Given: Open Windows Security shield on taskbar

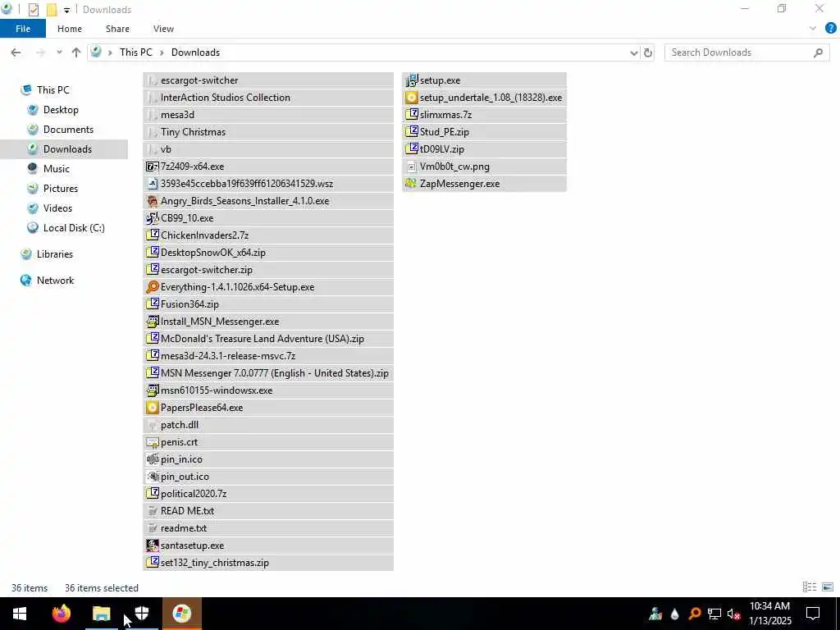Looking at the screenshot, I should tap(141, 614).
